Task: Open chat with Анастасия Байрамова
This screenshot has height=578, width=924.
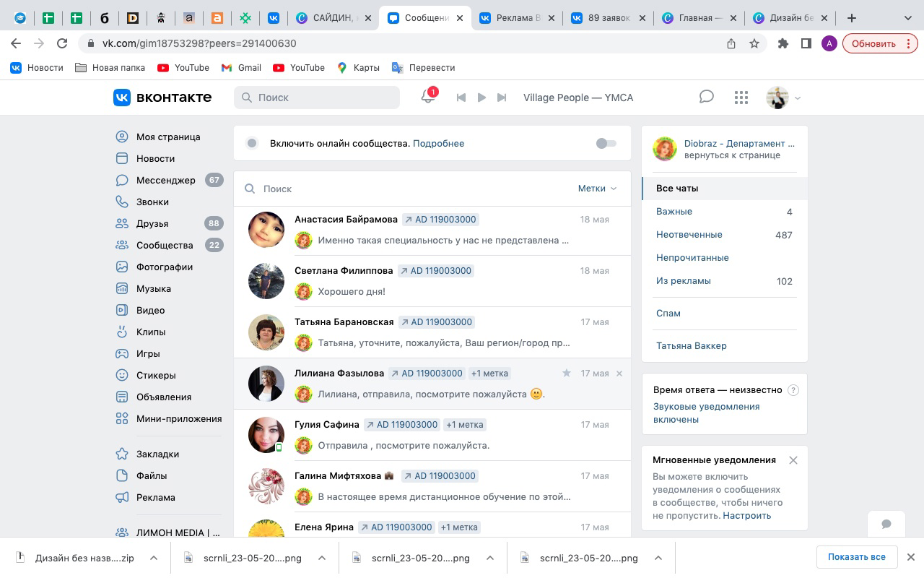Action: point(432,230)
